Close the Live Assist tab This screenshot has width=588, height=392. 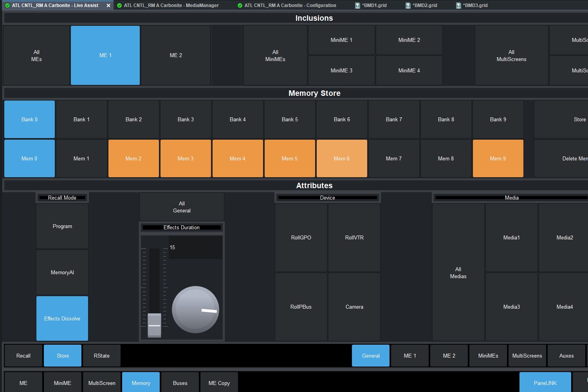point(108,5)
